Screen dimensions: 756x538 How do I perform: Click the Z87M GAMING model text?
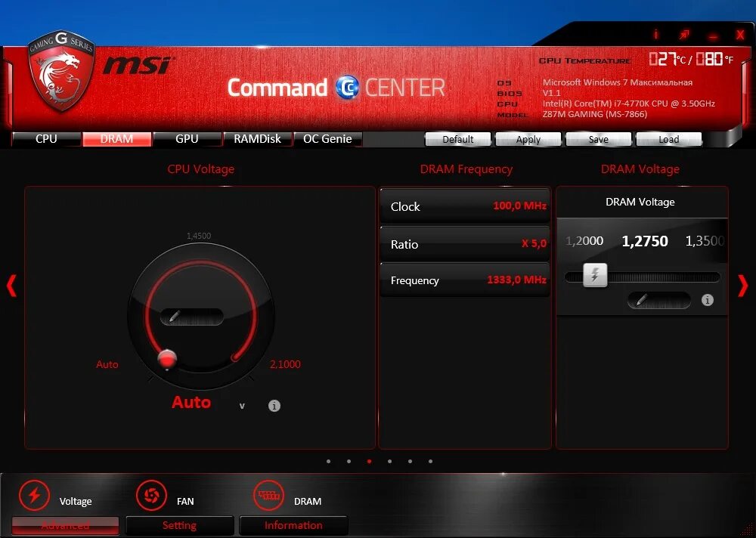(x=594, y=114)
